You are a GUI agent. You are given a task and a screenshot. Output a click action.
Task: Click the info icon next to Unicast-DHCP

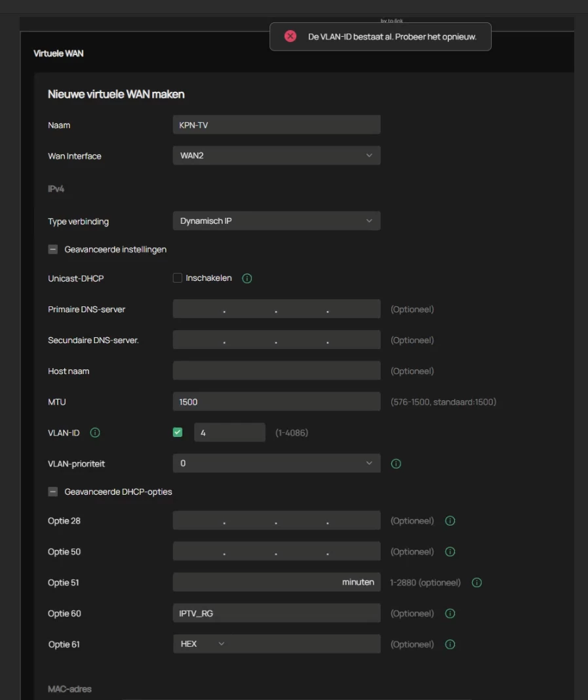(247, 278)
